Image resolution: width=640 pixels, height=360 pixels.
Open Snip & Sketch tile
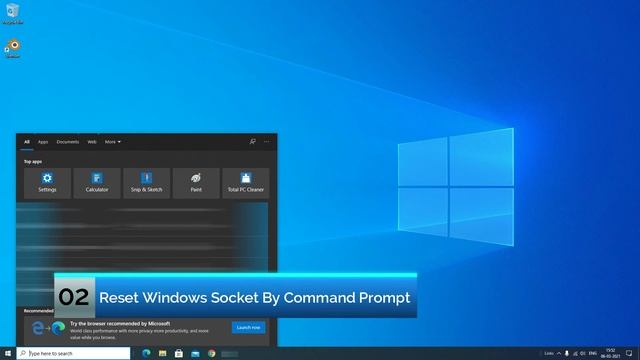pyautogui.click(x=147, y=183)
